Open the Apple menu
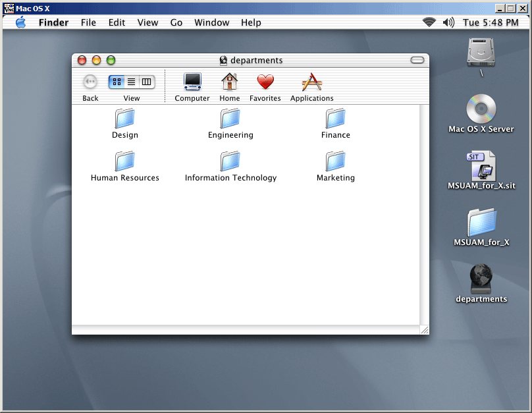The image size is (532, 413). pos(20,22)
